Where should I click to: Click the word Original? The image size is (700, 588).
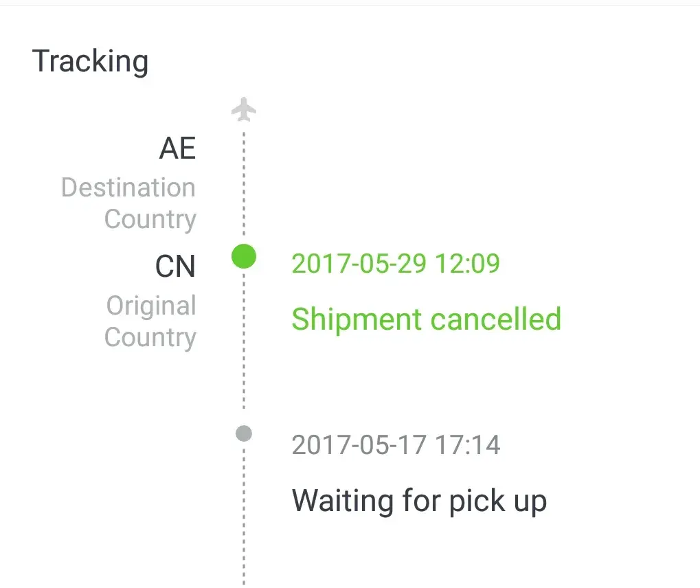point(151,306)
